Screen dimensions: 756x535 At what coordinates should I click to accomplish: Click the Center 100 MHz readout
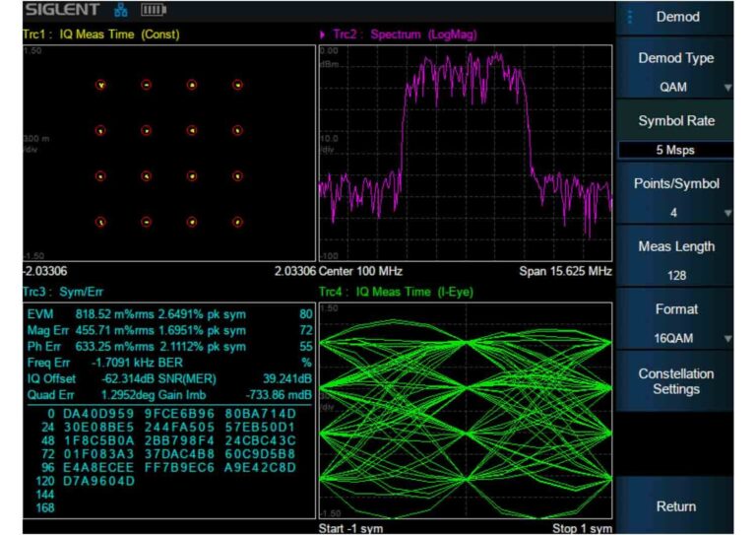pos(360,271)
